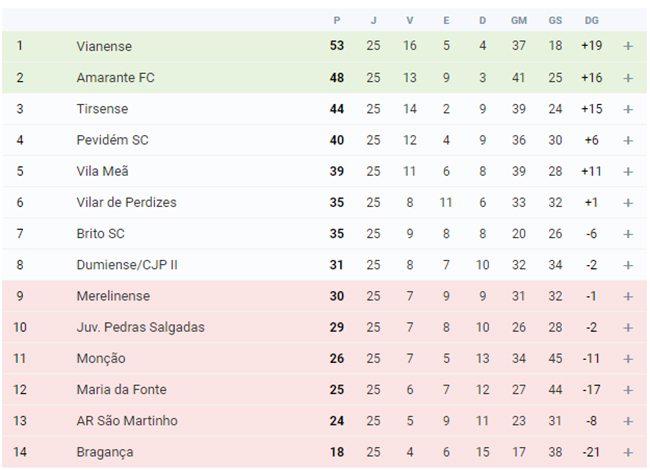
Task: Open the Bragança team link
Action: [105, 453]
